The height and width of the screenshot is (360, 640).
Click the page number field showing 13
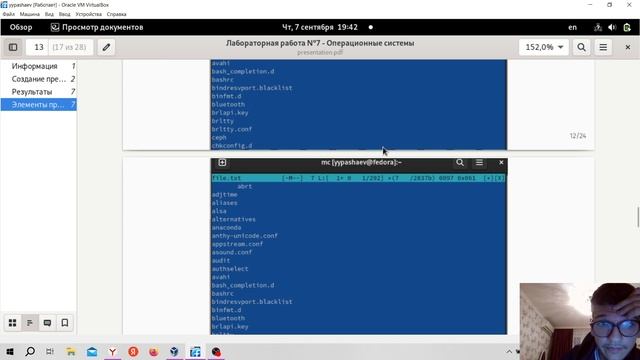point(38,47)
